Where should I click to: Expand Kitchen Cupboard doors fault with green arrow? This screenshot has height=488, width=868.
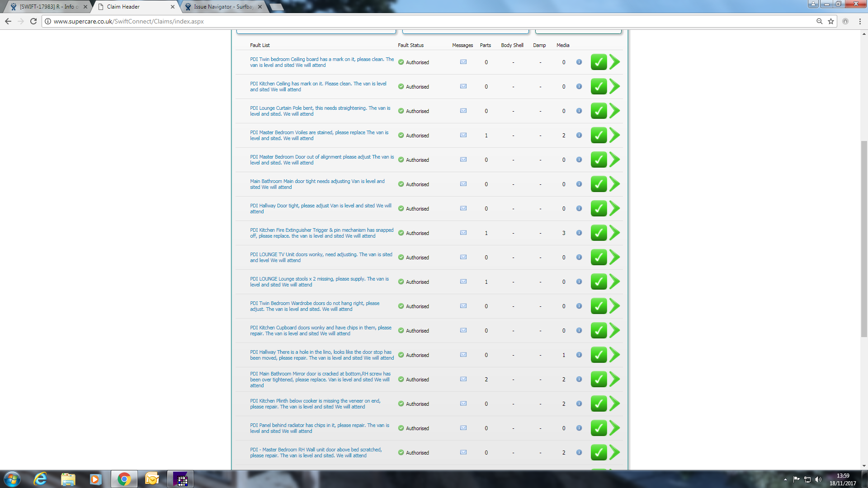tap(614, 330)
